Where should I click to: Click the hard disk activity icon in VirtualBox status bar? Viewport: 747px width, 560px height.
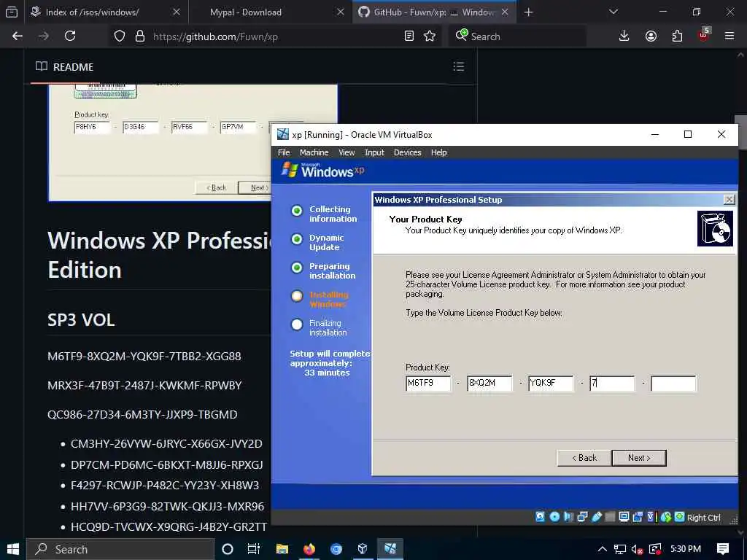541,517
